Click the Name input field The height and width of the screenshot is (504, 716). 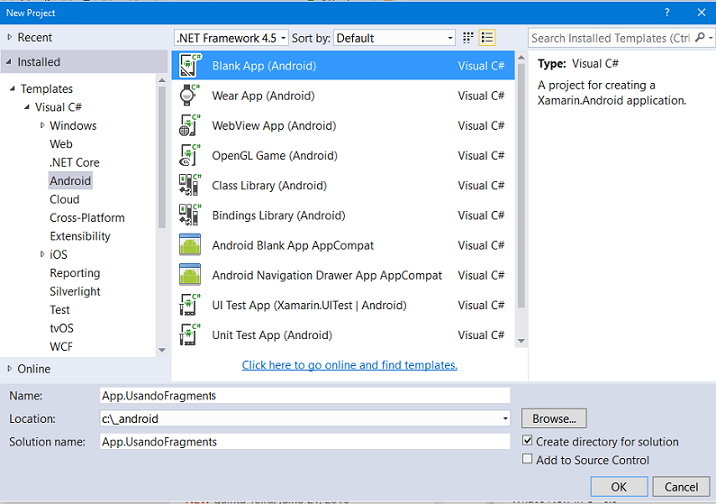pos(305,395)
